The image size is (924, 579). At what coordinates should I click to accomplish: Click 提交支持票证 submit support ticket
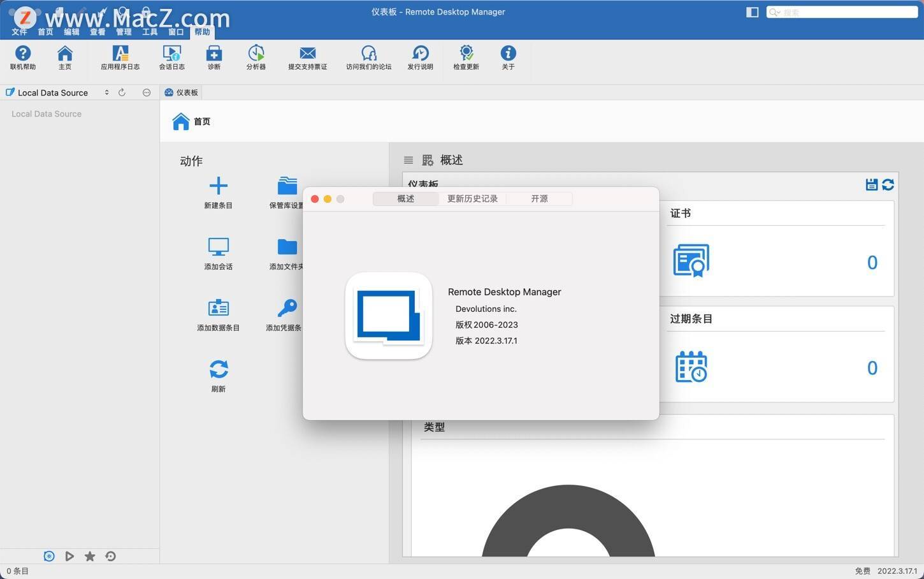tap(308, 54)
